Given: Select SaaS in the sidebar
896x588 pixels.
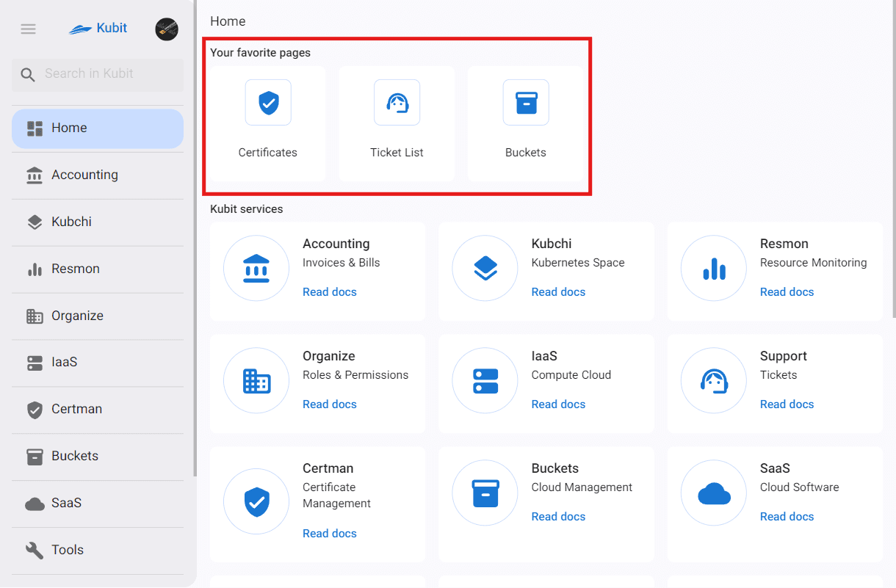Looking at the screenshot, I should pyautogui.click(x=98, y=504).
